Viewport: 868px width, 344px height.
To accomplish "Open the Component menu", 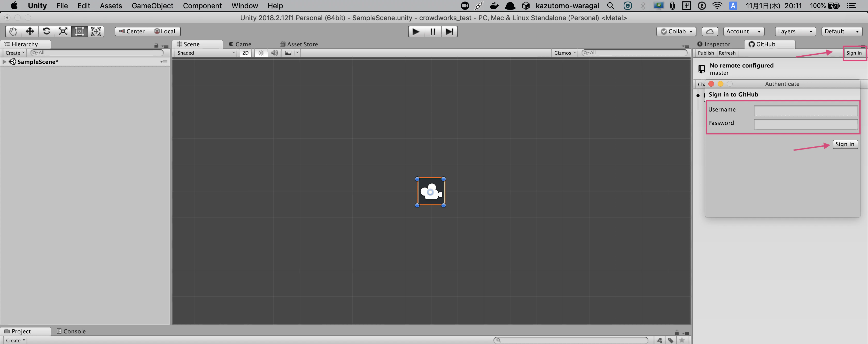I will (202, 6).
